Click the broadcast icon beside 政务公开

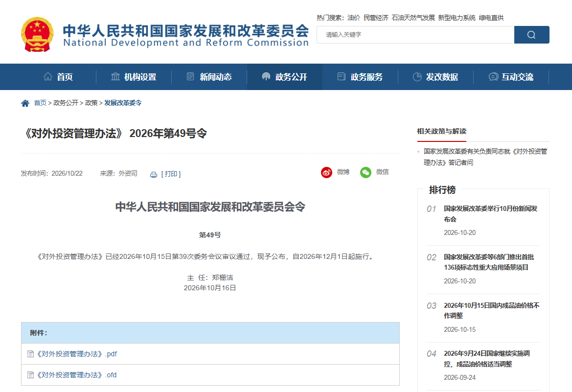point(266,77)
